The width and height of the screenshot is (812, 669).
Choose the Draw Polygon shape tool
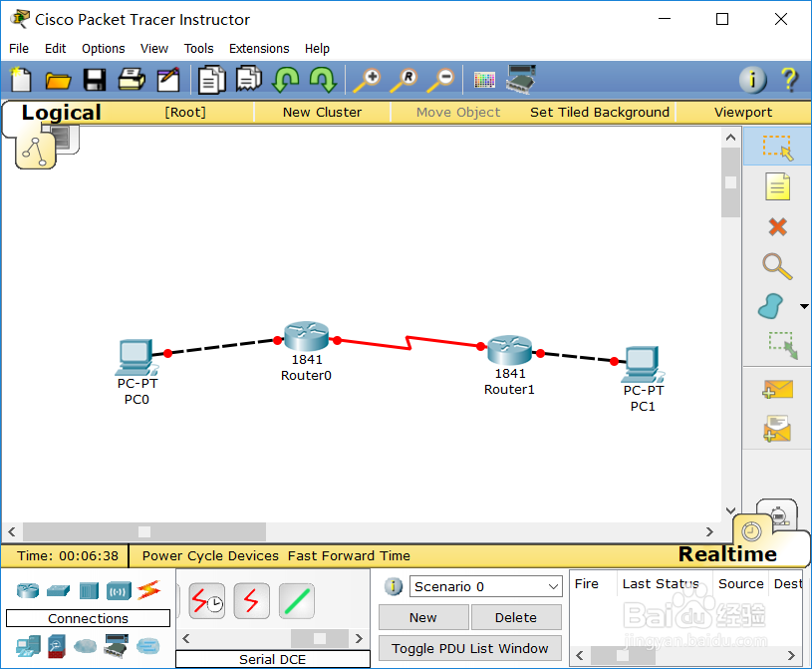pos(770,306)
